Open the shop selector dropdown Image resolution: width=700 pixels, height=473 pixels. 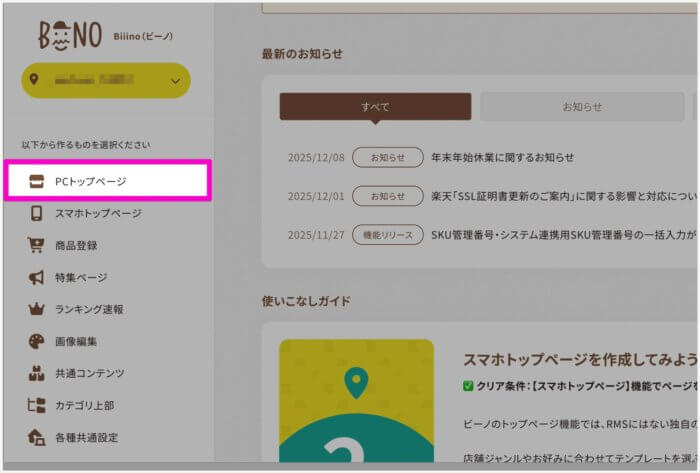(x=105, y=81)
